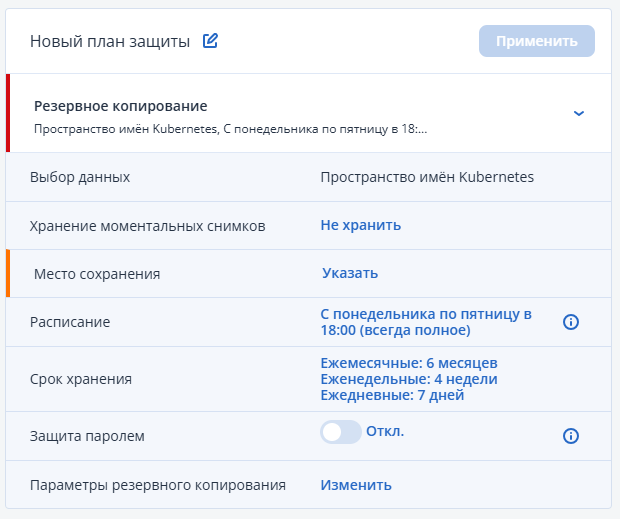The height and width of the screenshot is (519, 620).
Task: Click the Место сохранения label
Action: [97, 274]
